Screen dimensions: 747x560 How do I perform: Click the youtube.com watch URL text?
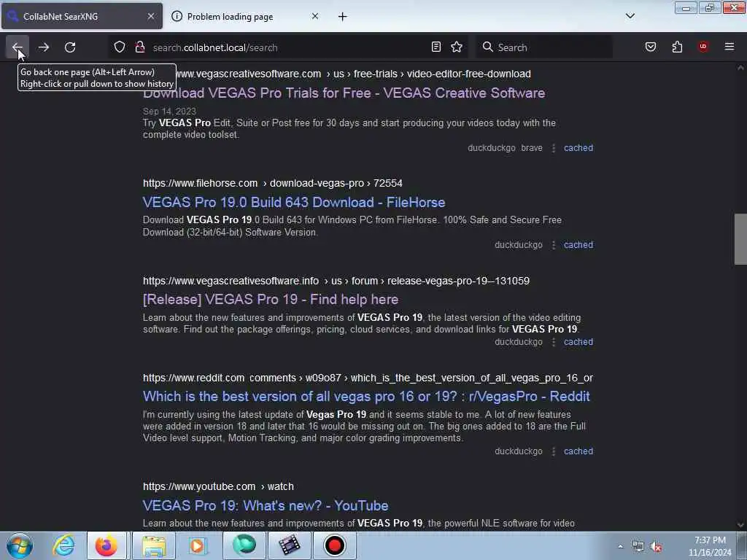pos(218,486)
